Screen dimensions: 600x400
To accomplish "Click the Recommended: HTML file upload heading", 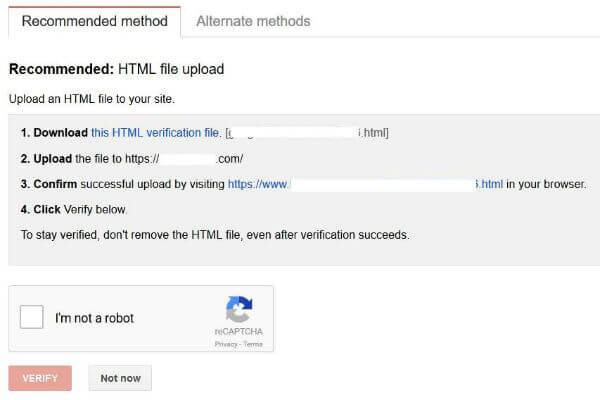I will (116, 70).
